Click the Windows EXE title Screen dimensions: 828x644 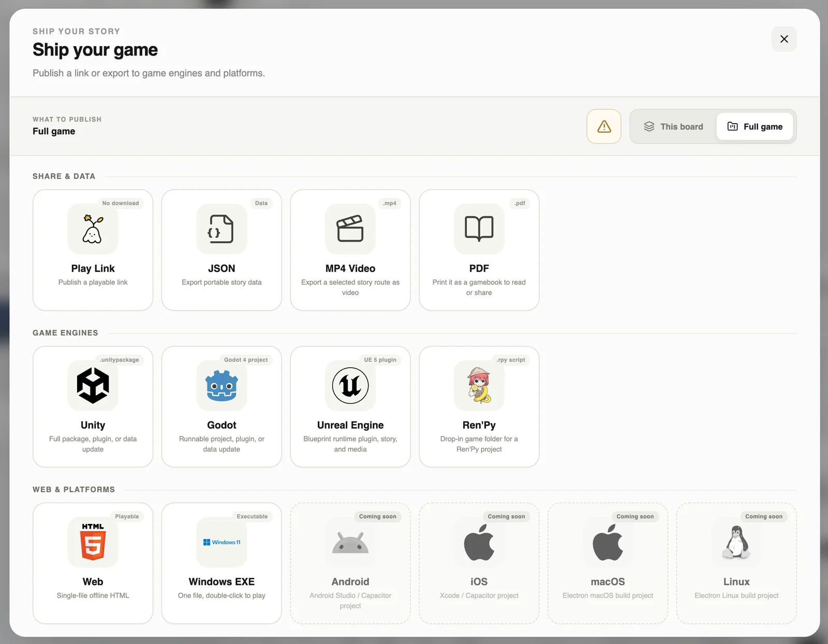(221, 581)
